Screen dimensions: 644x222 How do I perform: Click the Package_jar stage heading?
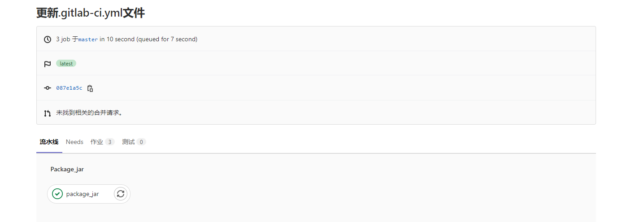[x=67, y=169]
